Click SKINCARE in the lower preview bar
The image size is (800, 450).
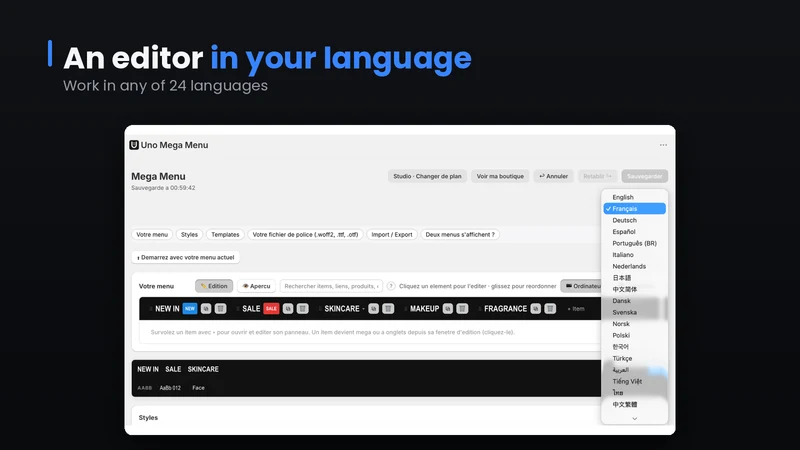tap(203, 369)
